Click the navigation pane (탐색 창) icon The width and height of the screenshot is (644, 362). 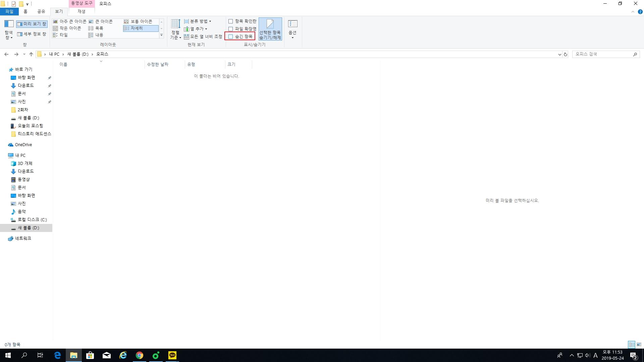tap(9, 24)
